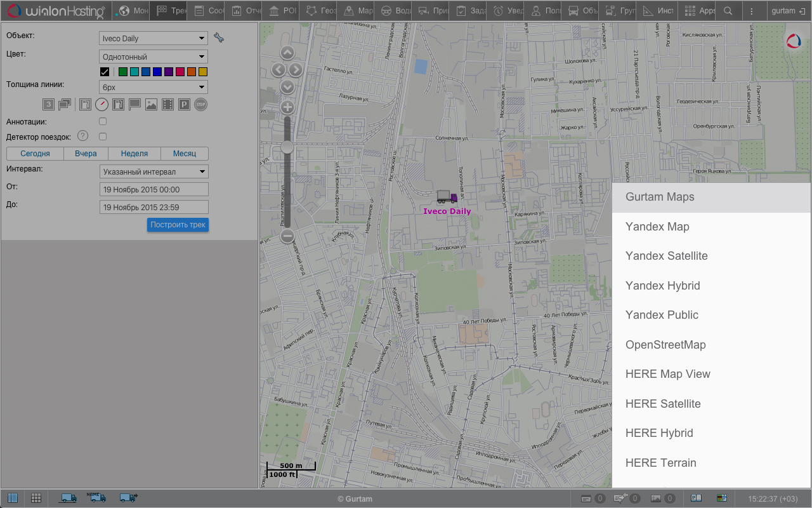
Task: Toggle event flag marker icon
Action: pyautogui.click(x=134, y=105)
